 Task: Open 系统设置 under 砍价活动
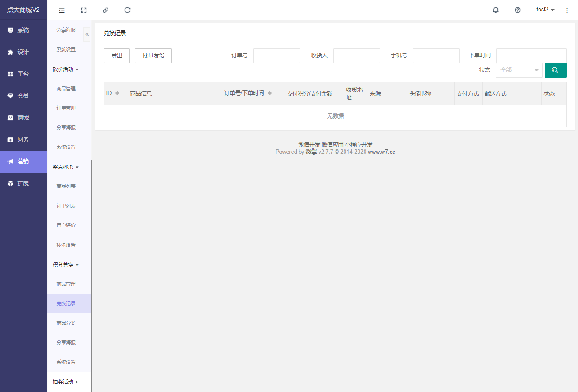[69, 147]
